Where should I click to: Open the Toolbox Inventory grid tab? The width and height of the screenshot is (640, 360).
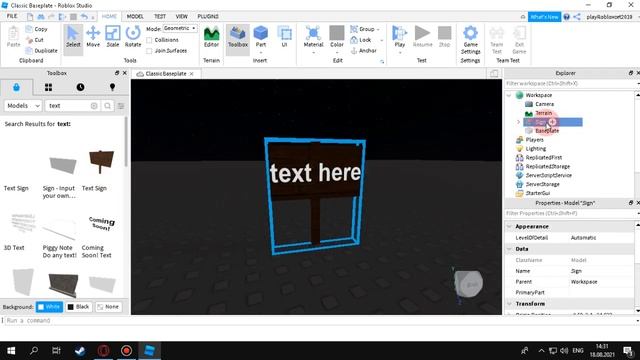click(48, 87)
